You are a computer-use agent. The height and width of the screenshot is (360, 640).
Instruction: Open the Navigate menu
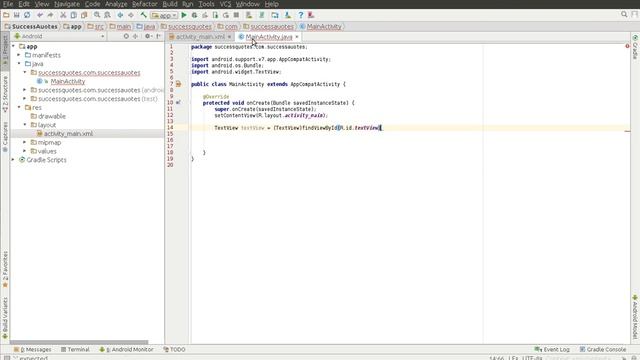pyautogui.click(x=67, y=4)
